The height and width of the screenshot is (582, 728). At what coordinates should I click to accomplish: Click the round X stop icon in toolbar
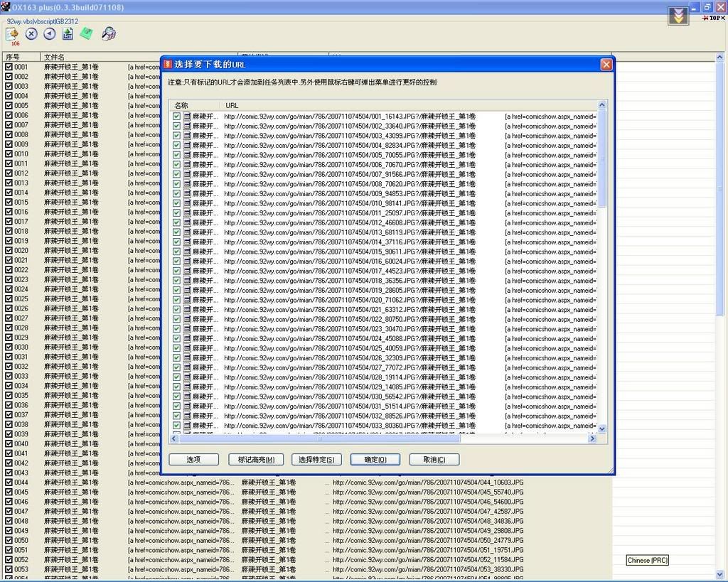[31, 34]
